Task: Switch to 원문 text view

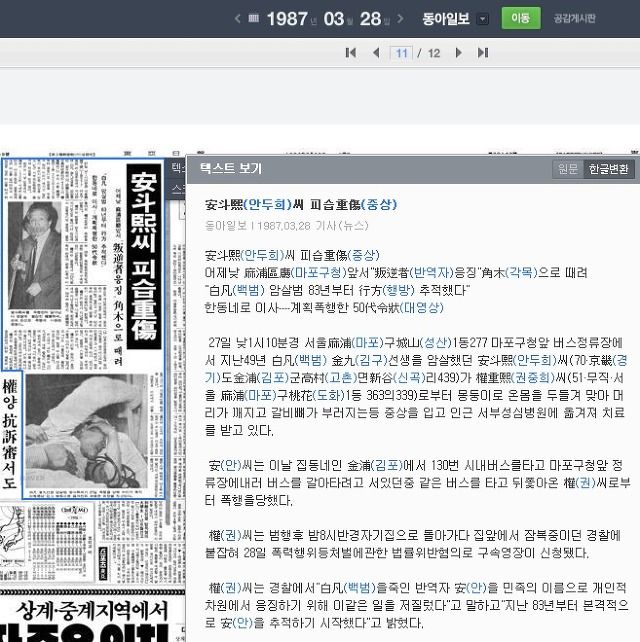Action: point(568,169)
